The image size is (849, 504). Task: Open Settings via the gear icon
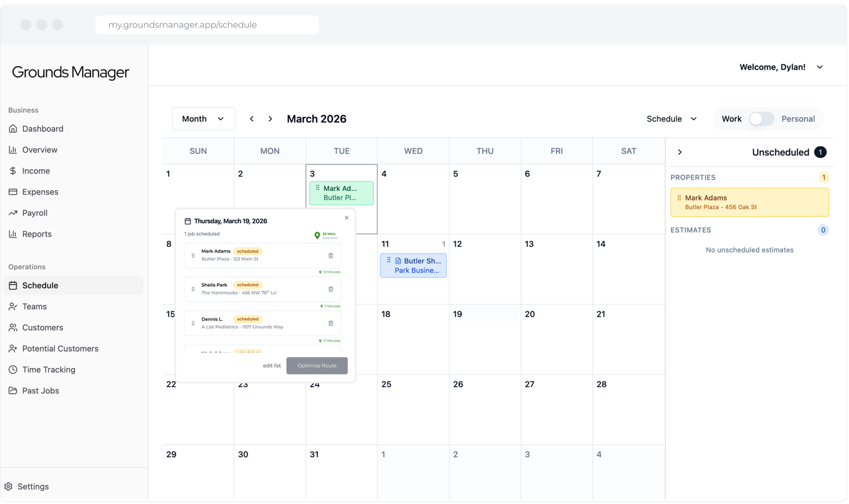coord(8,486)
